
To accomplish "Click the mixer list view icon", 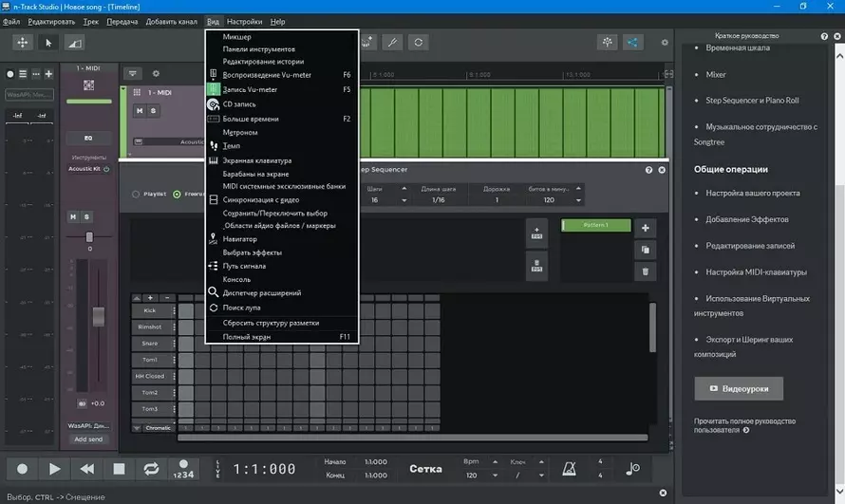I will [x=23, y=74].
